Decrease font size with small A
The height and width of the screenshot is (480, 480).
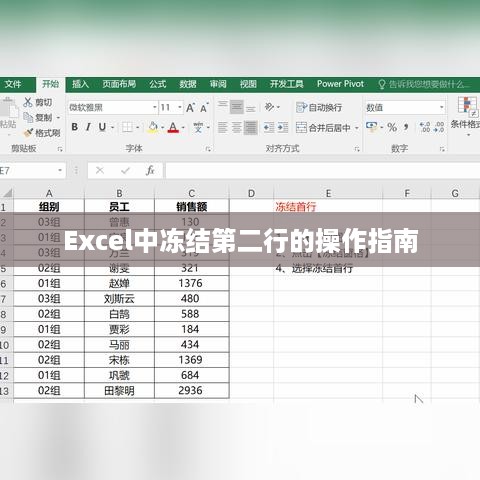point(204,108)
